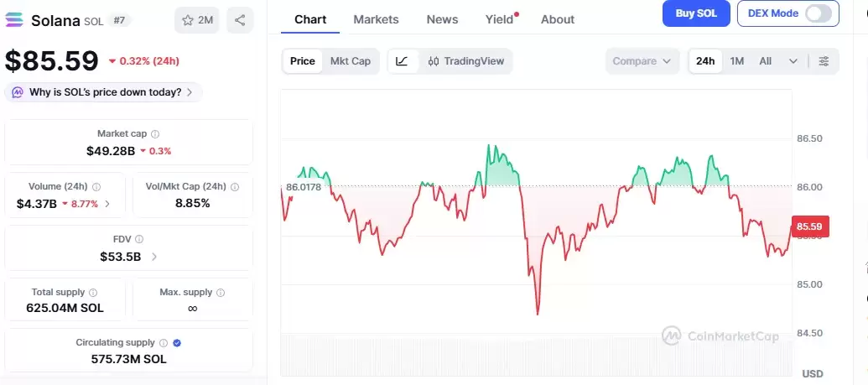Toggle DEX Mode switch
The height and width of the screenshot is (385, 868).
click(x=818, y=13)
